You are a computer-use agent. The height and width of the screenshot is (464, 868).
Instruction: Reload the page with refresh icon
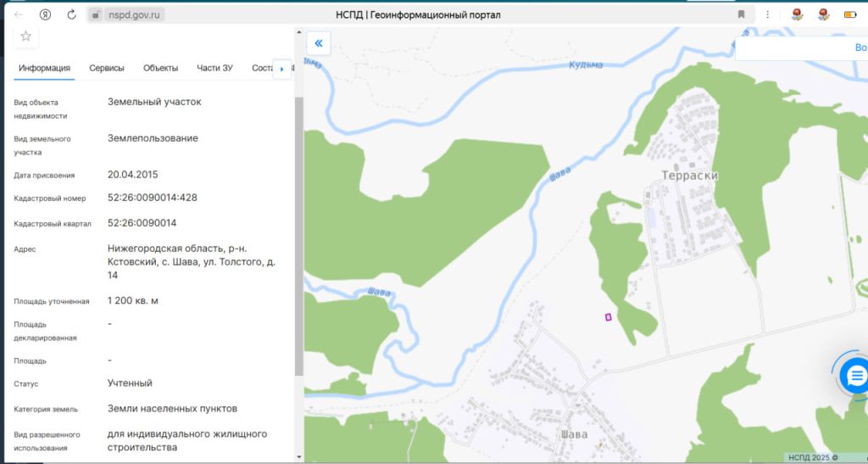tap(71, 14)
